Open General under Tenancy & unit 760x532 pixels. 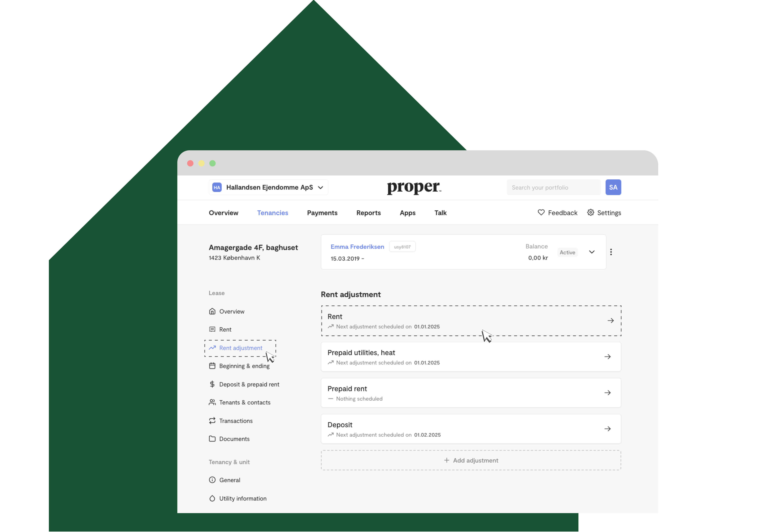point(230,480)
